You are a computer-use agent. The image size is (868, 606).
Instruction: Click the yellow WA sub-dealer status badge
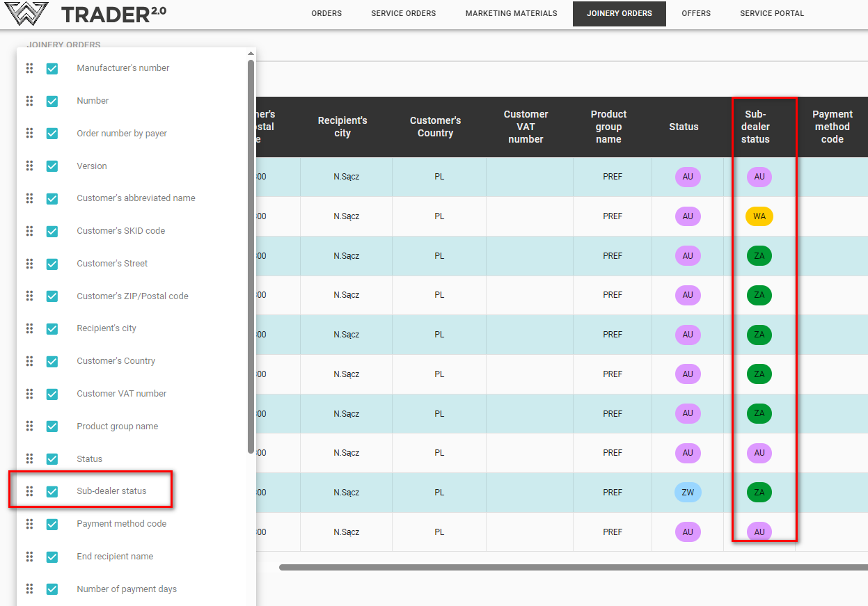coord(759,216)
